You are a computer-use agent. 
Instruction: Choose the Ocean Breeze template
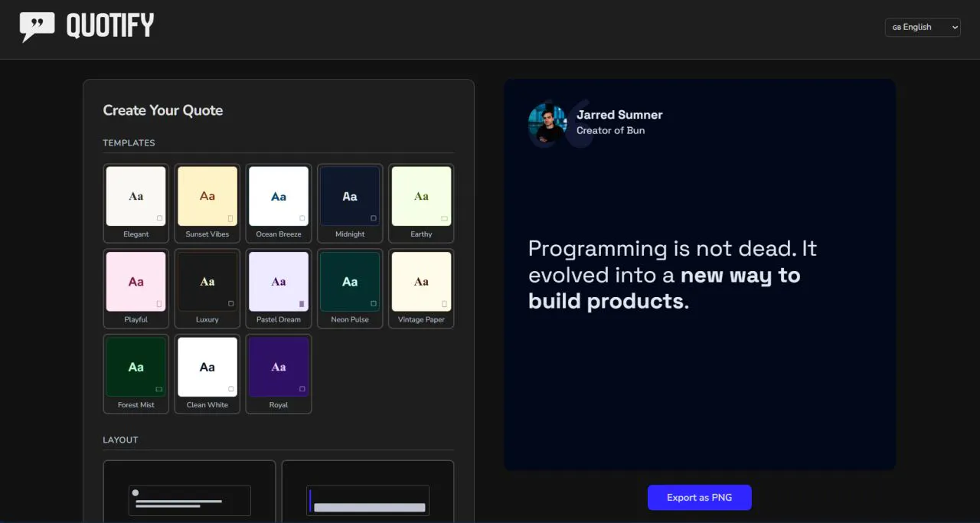click(279, 203)
